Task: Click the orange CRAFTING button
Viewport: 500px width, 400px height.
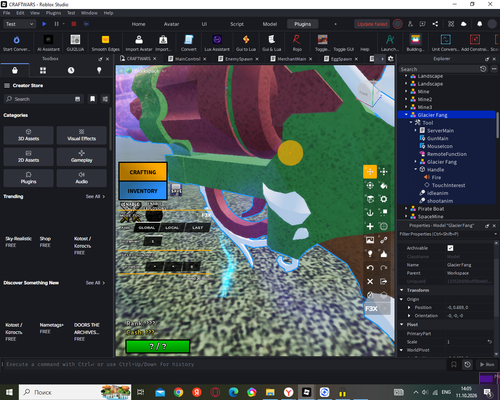Action: pos(143,172)
